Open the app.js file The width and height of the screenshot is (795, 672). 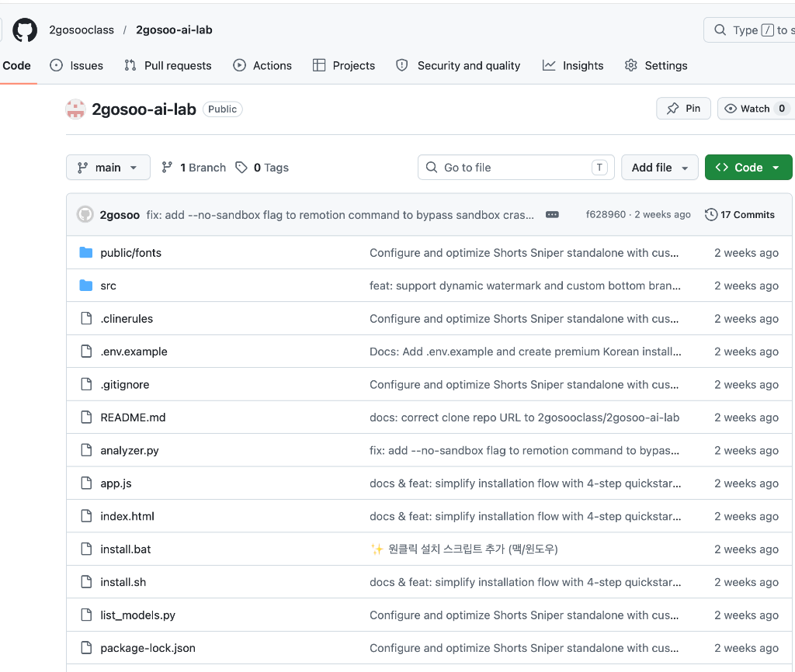pos(116,483)
